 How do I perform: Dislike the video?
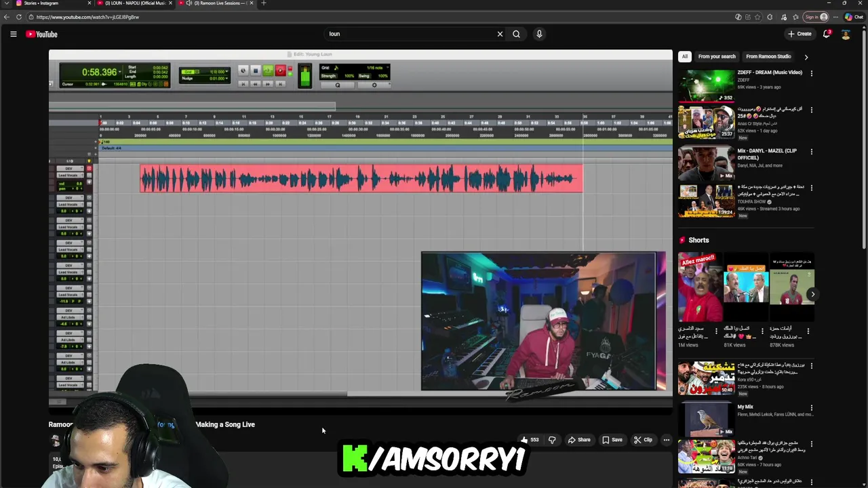[x=552, y=440]
